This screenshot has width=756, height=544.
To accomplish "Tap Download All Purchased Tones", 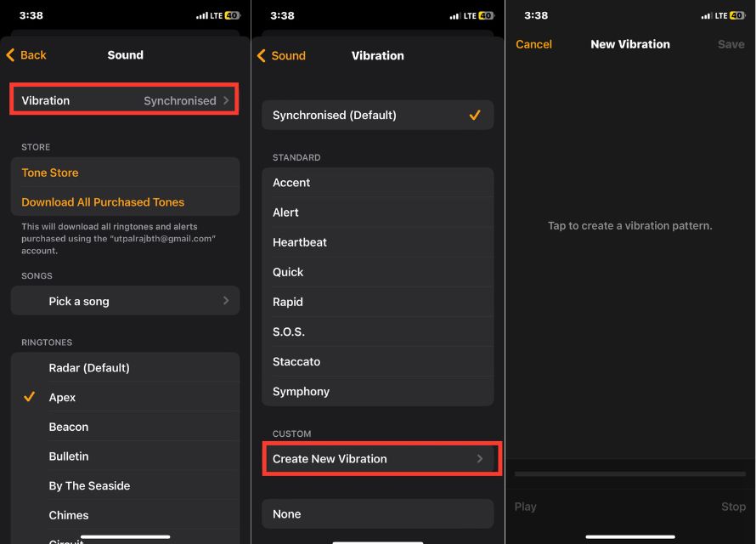I will [103, 202].
